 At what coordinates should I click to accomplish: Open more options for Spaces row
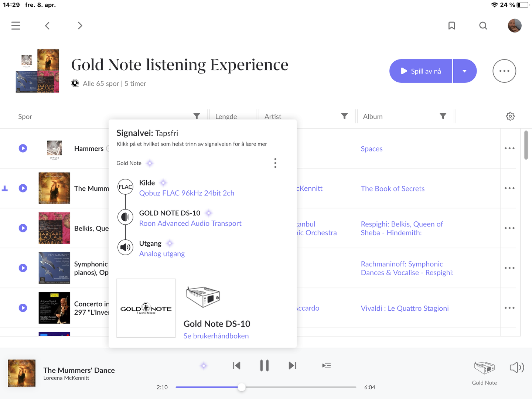point(509,149)
